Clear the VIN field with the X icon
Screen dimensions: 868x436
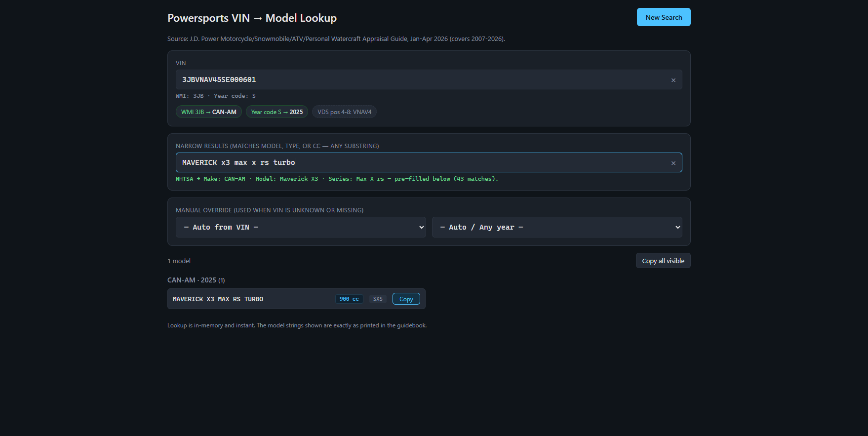click(x=673, y=80)
